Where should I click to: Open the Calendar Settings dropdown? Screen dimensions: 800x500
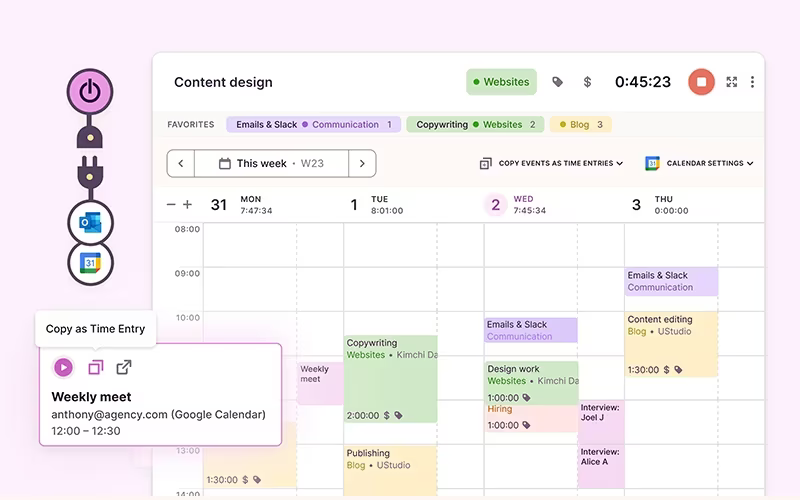(x=699, y=163)
